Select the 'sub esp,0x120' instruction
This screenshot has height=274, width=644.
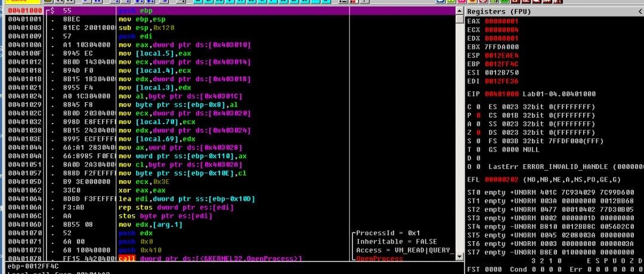[146, 28]
